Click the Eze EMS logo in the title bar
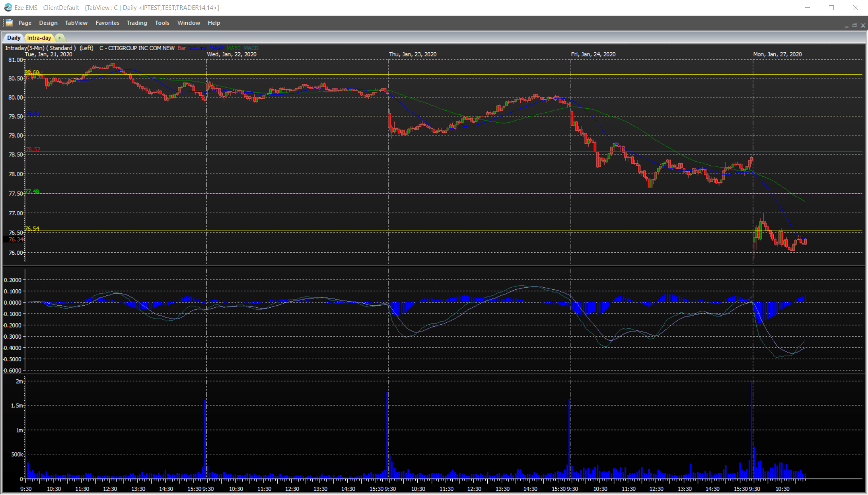The height and width of the screenshot is (495, 868). point(8,7)
